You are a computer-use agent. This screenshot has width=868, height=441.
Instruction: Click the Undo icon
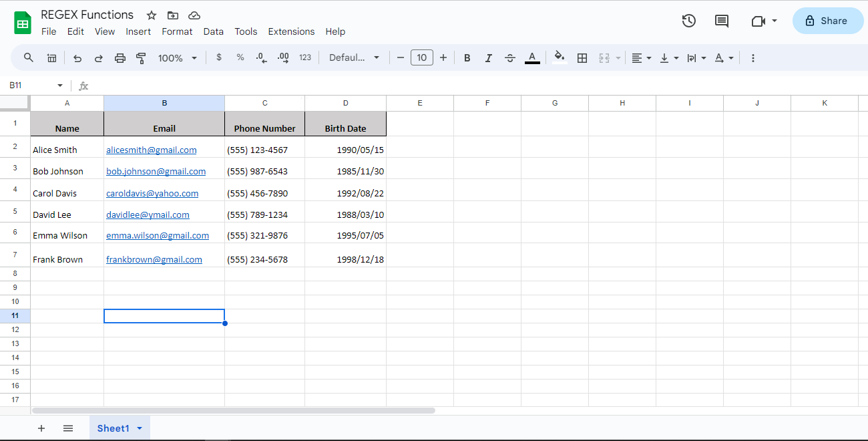click(77, 57)
